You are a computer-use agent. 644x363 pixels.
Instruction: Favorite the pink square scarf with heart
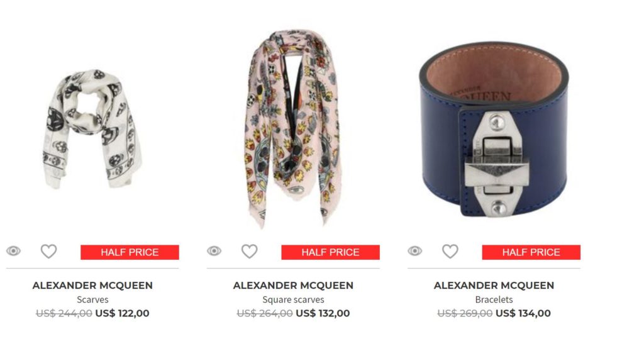[249, 251]
